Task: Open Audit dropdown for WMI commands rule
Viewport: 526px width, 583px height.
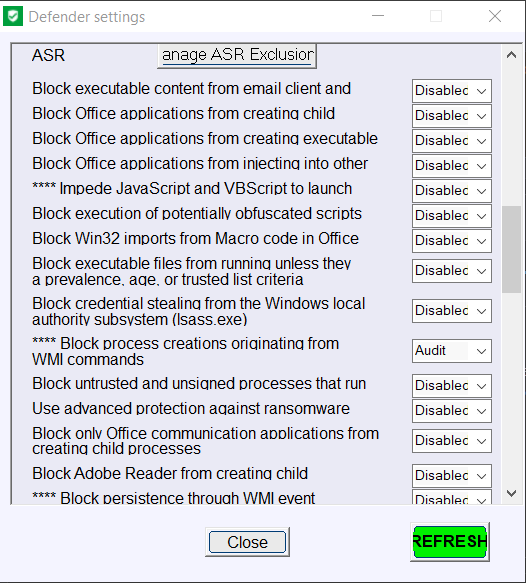Action: point(452,351)
